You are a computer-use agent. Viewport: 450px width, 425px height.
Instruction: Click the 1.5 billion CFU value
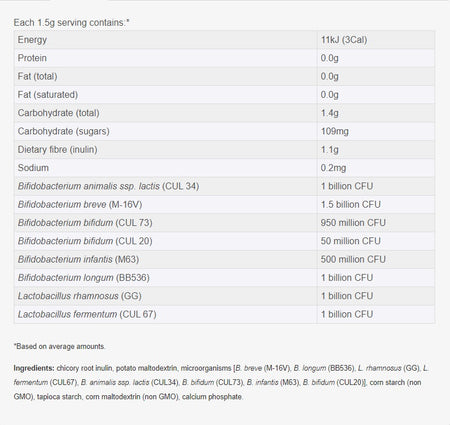point(350,204)
